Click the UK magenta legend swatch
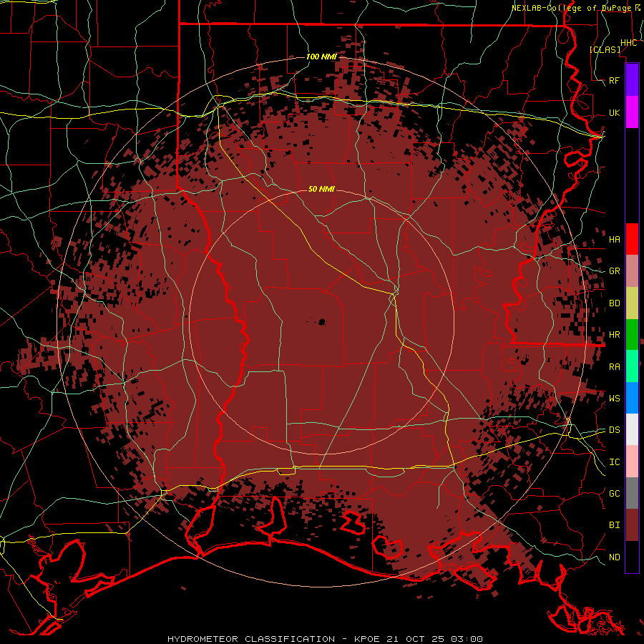 click(x=632, y=112)
